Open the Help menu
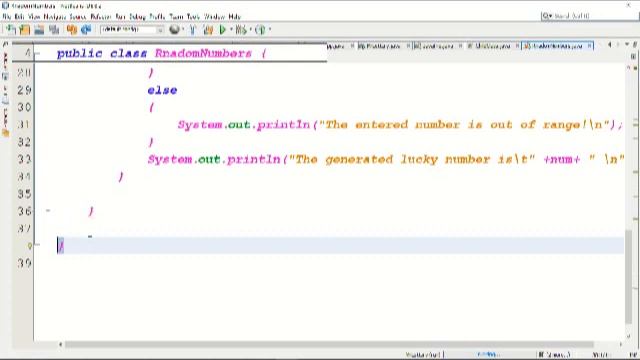The width and height of the screenshot is (640, 360). click(x=235, y=17)
